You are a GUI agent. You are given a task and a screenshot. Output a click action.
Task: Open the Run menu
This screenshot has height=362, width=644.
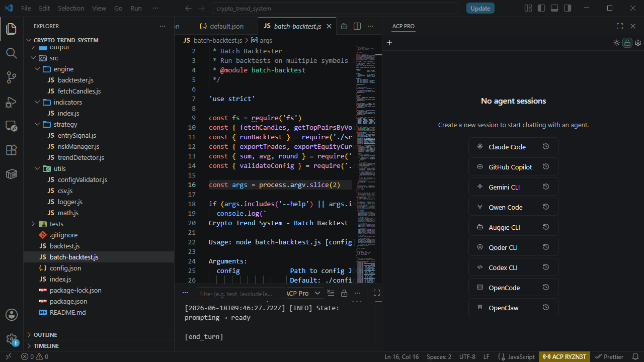click(x=136, y=8)
